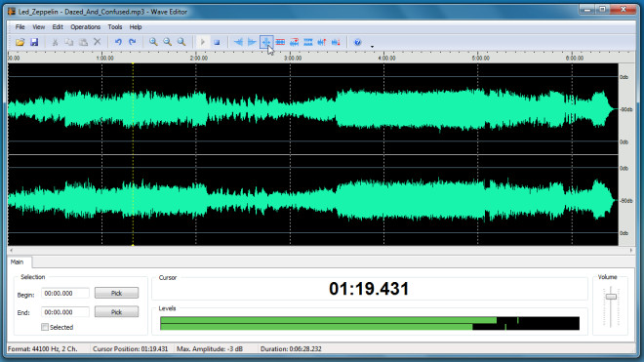The height and width of the screenshot is (362, 644).
Task: Click the Begin time input field
Action: pyautogui.click(x=65, y=294)
